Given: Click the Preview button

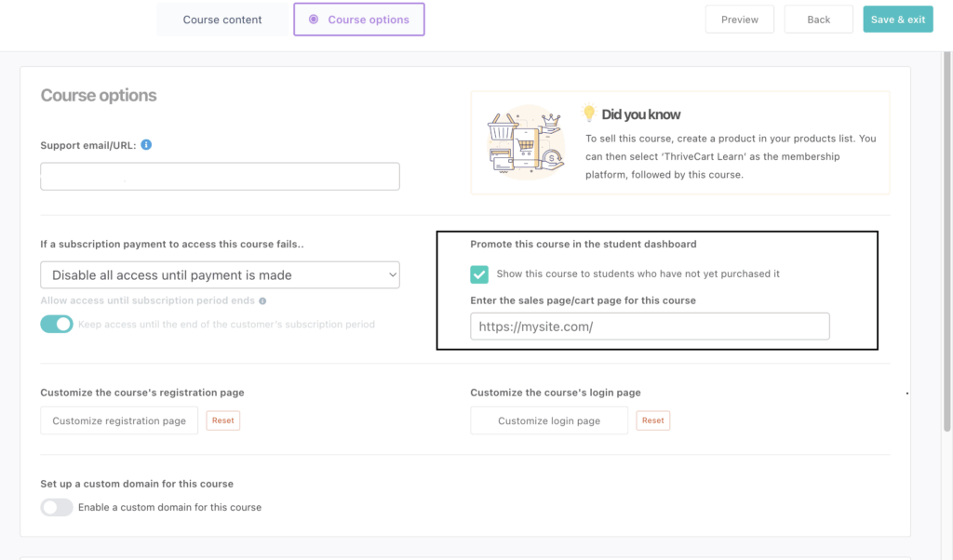Looking at the screenshot, I should click(740, 20).
